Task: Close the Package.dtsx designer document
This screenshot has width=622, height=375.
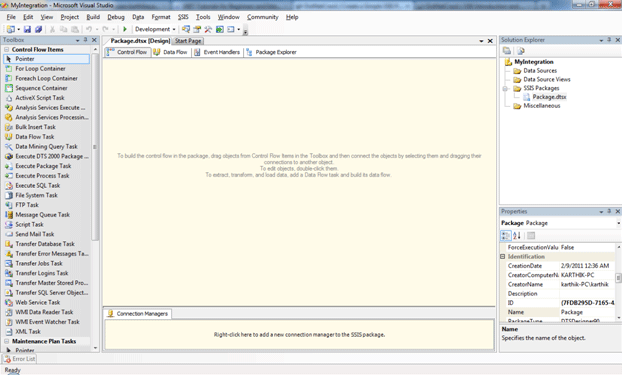Action: coord(490,41)
